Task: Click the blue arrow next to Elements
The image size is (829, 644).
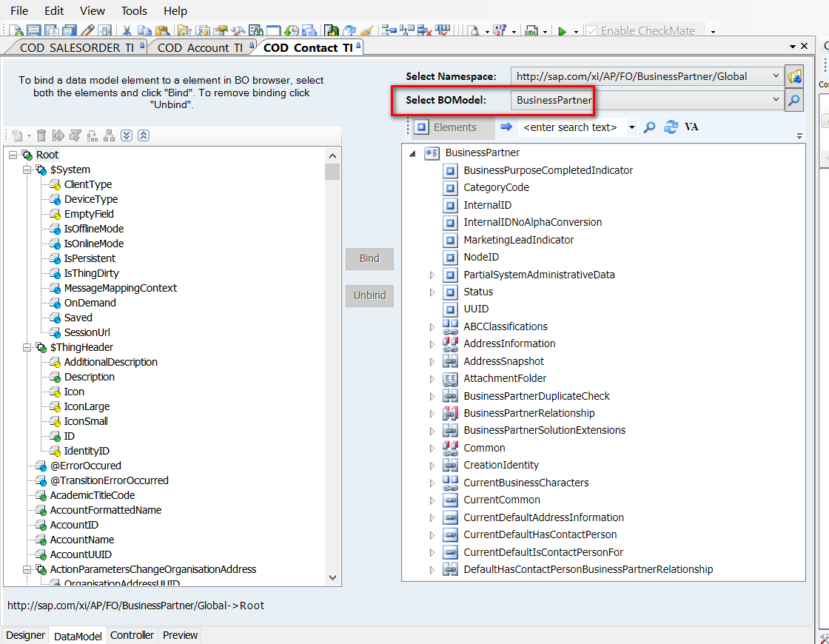Action: click(x=506, y=127)
